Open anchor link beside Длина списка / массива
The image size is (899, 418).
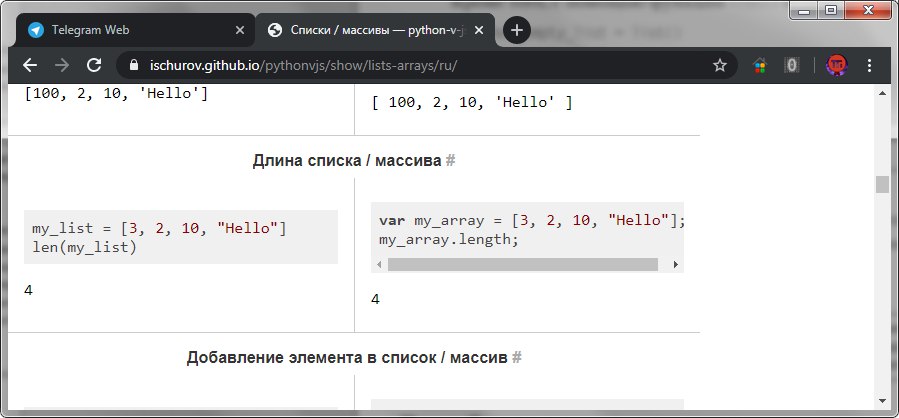pos(451,161)
